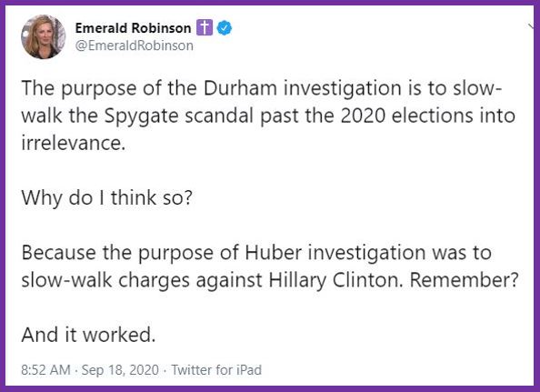Visit the @EmeraldRobinson handle

[135, 45]
